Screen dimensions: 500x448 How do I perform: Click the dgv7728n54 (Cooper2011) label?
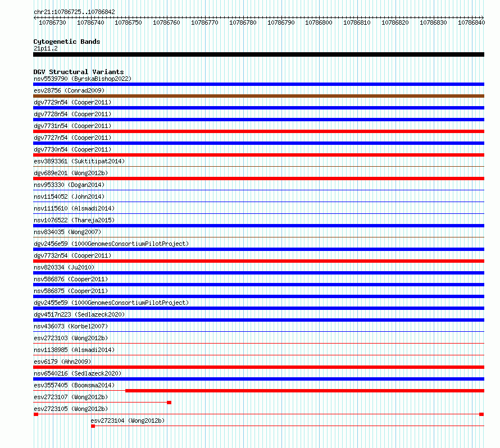coord(72,114)
